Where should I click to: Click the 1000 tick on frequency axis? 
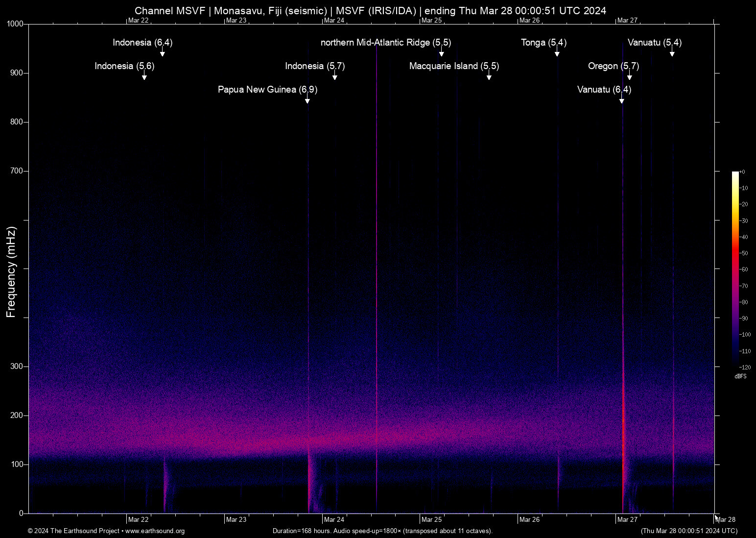pos(15,24)
